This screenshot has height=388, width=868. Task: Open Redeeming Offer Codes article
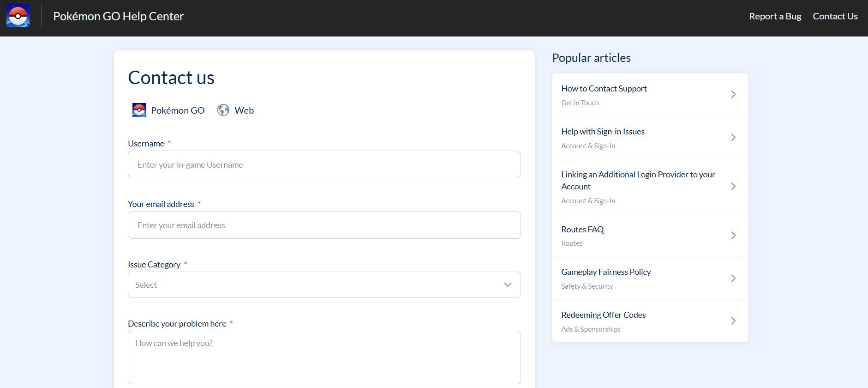650,321
